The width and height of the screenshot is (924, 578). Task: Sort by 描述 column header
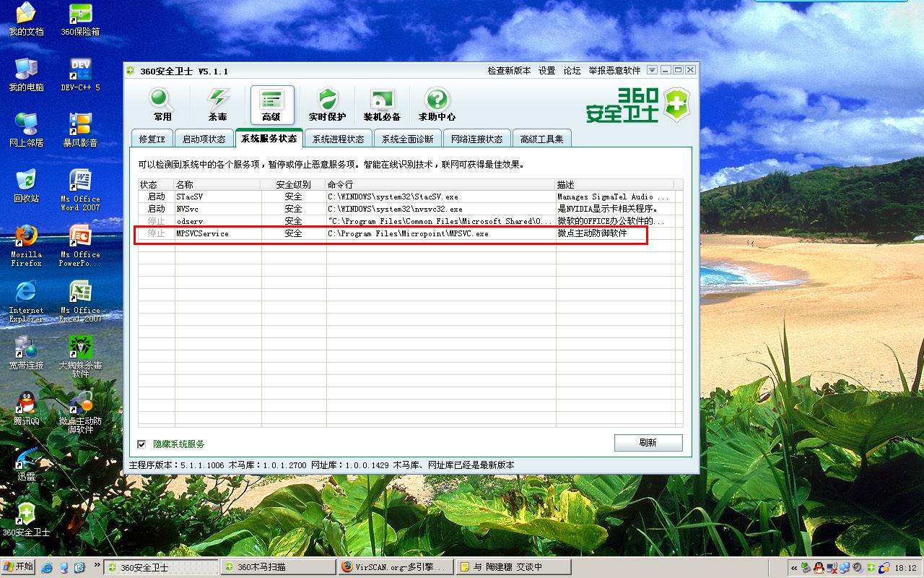click(615, 185)
